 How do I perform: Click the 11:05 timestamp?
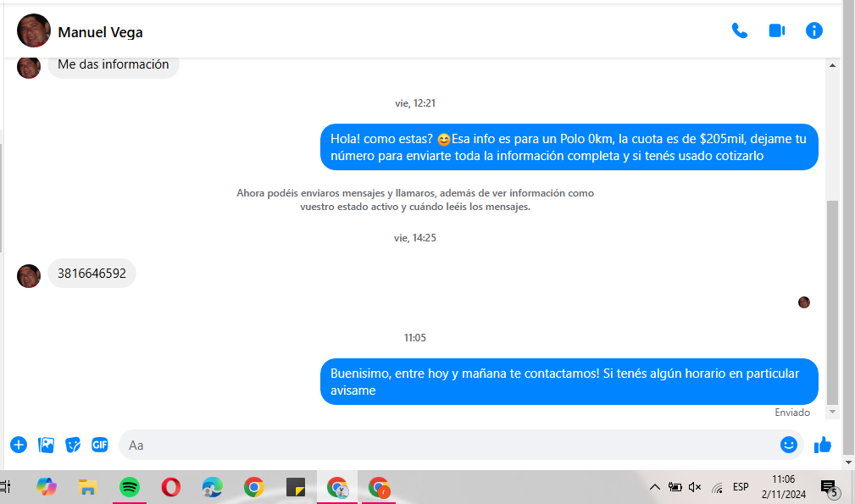click(x=415, y=338)
